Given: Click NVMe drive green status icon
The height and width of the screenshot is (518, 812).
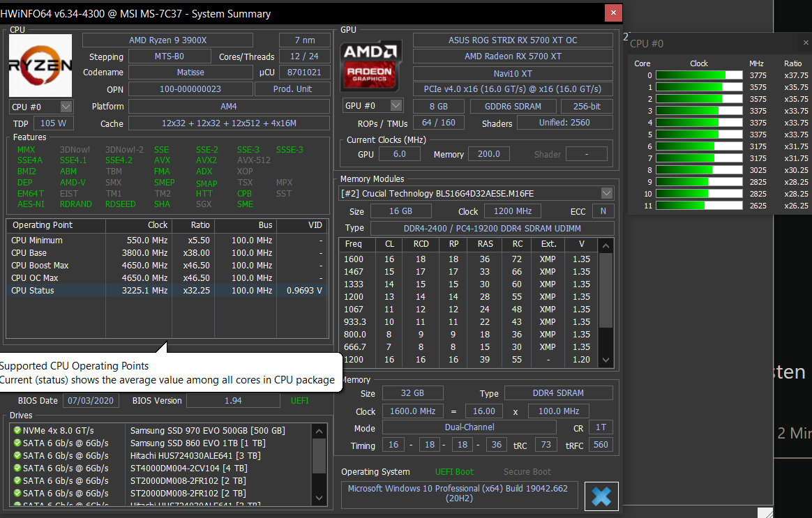Looking at the screenshot, I should (17, 430).
